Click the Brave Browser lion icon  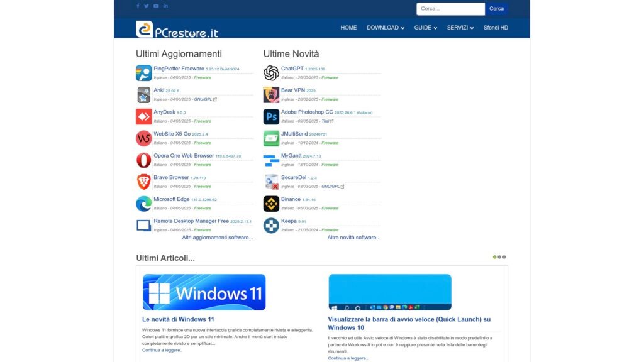tap(144, 182)
